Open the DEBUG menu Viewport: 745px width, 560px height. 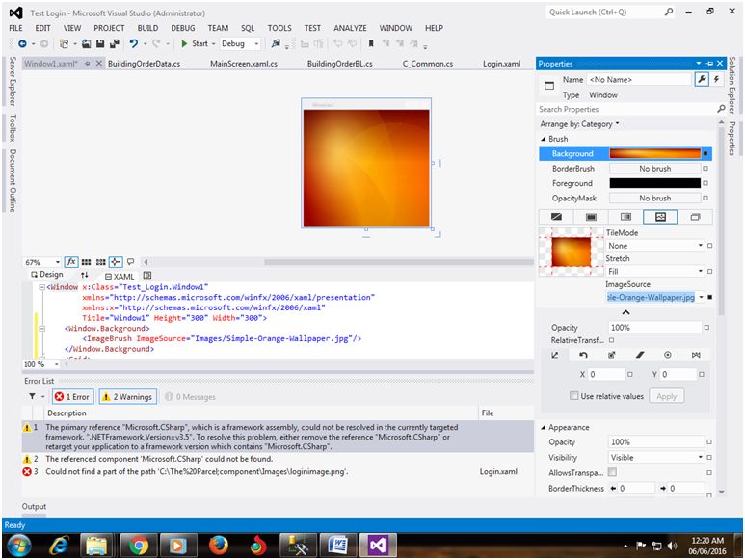[183, 28]
